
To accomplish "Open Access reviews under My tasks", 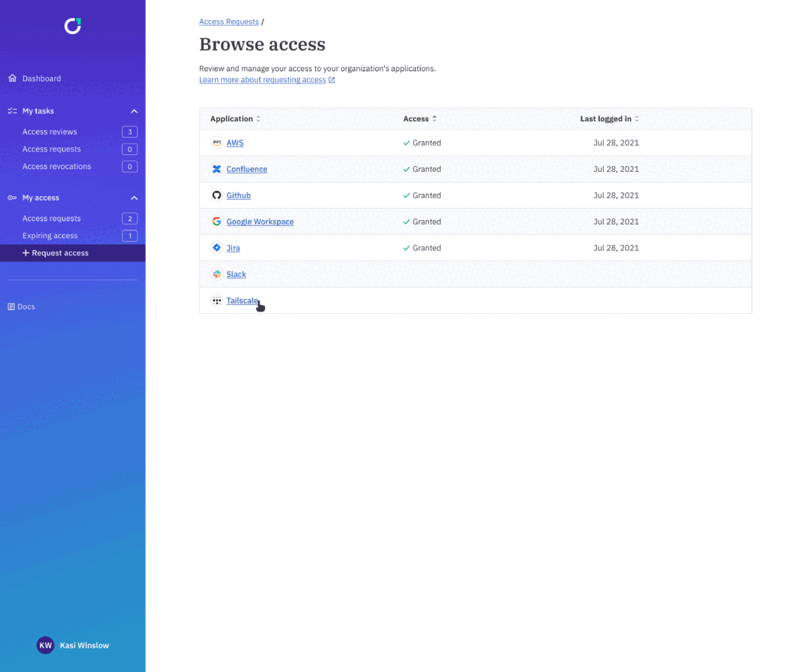I will (x=50, y=131).
